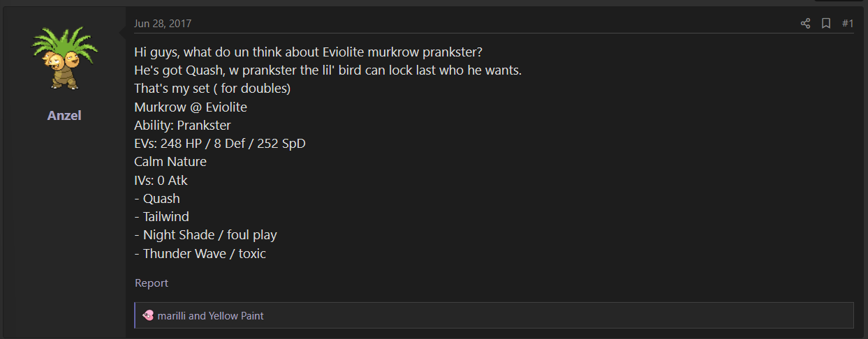
Task: Click the share icon on the post
Action: pyautogui.click(x=805, y=24)
